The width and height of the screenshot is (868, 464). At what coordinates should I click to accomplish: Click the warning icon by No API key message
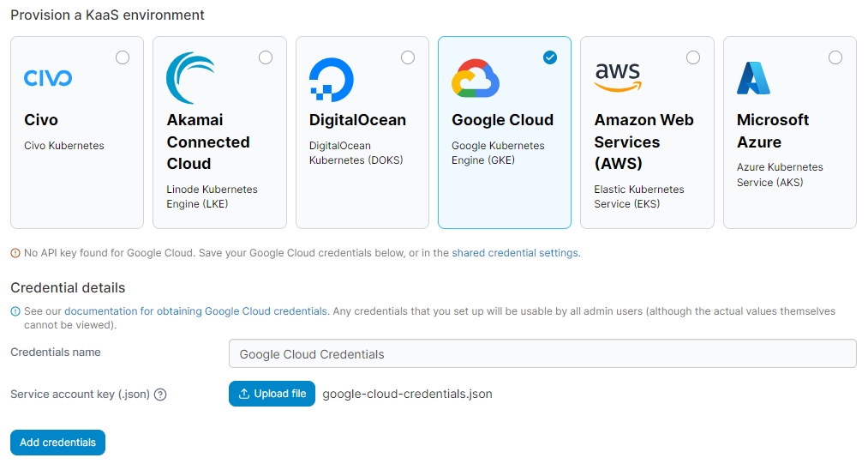pos(15,253)
